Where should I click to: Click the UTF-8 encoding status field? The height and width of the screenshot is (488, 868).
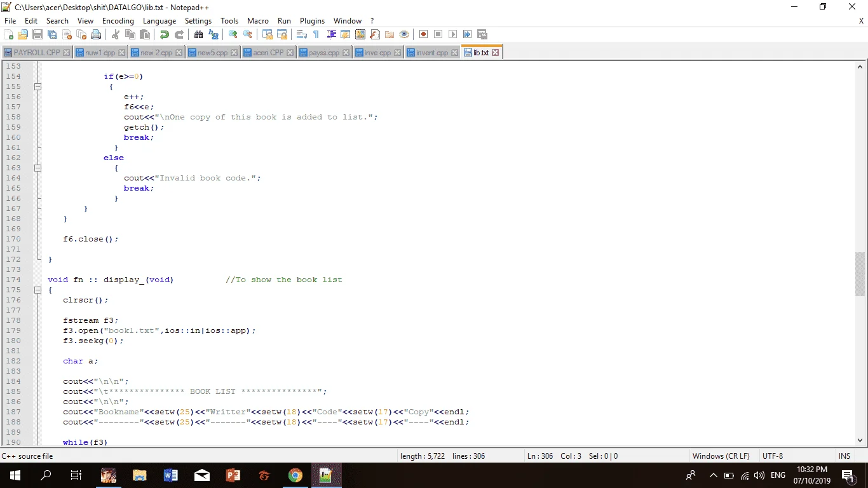click(773, 456)
